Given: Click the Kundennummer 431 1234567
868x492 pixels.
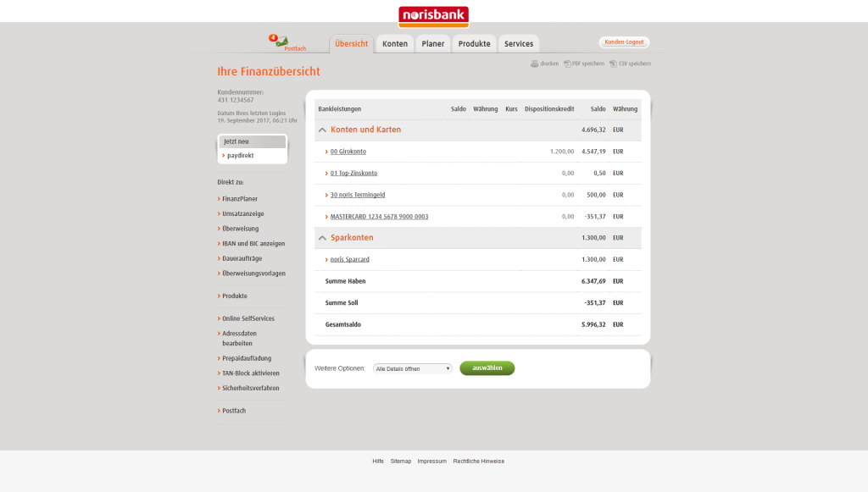Looking at the screenshot, I should [236, 101].
